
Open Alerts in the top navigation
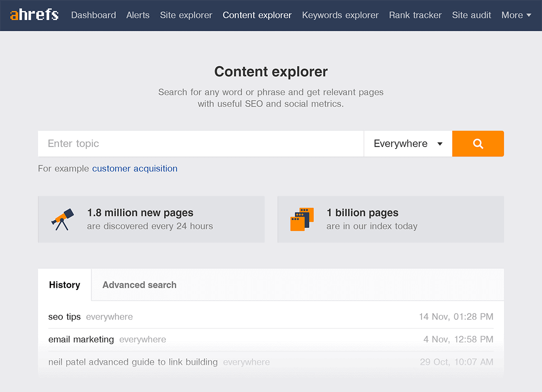pyautogui.click(x=138, y=15)
